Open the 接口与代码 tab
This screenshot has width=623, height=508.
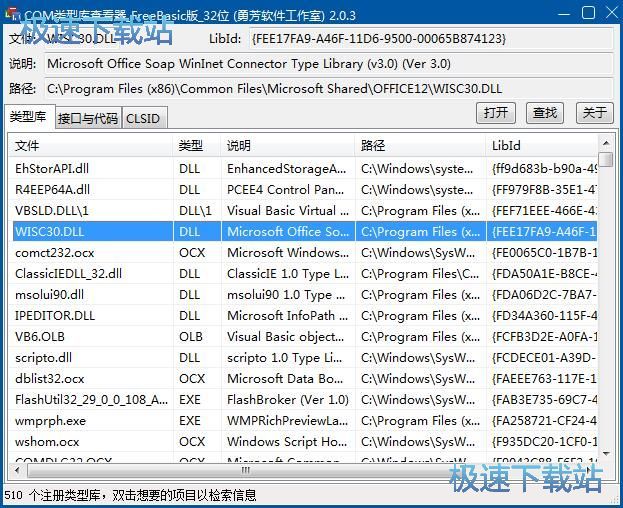(x=87, y=119)
